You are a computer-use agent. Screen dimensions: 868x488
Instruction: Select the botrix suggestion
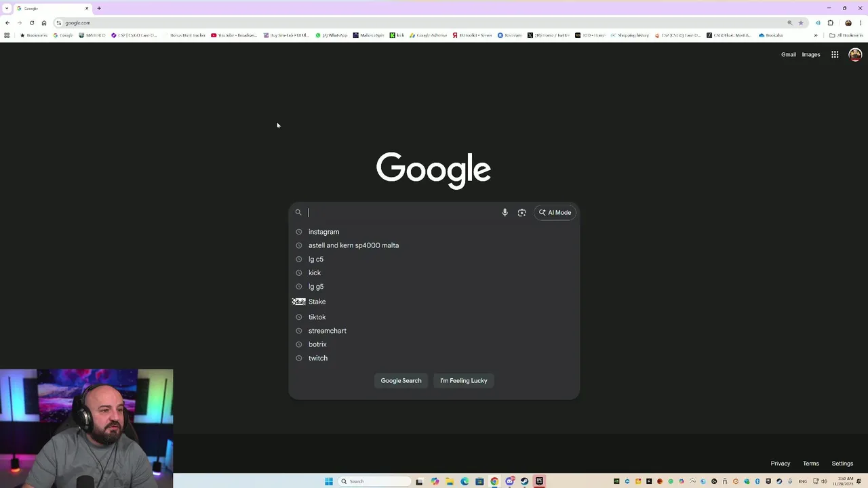pyautogui.click(x=434, y=344)
